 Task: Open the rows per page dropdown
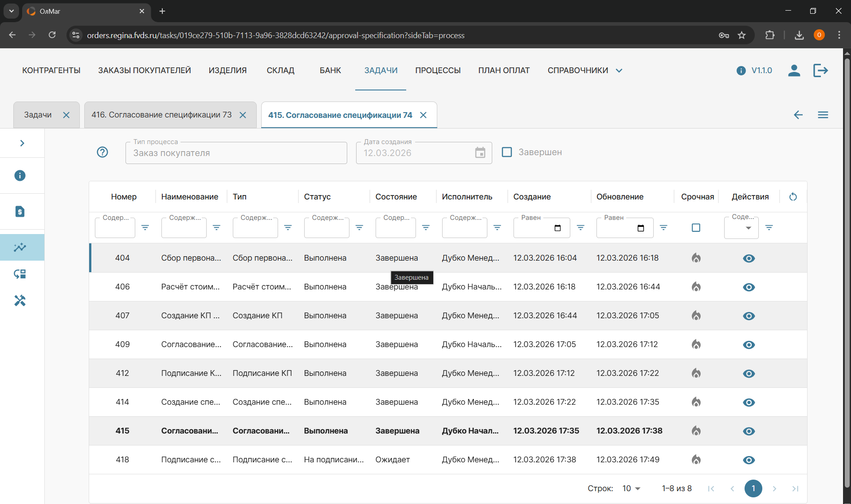pos(631,488)
